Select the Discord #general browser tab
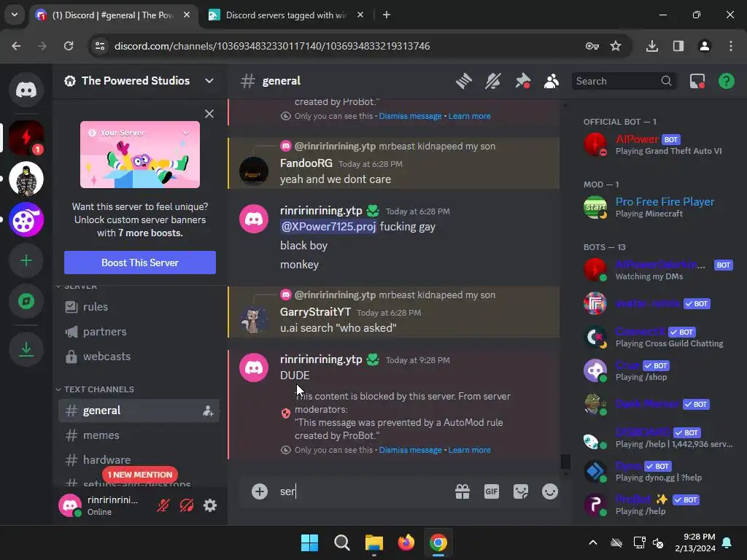747x560 pixels. coord(112,15)
